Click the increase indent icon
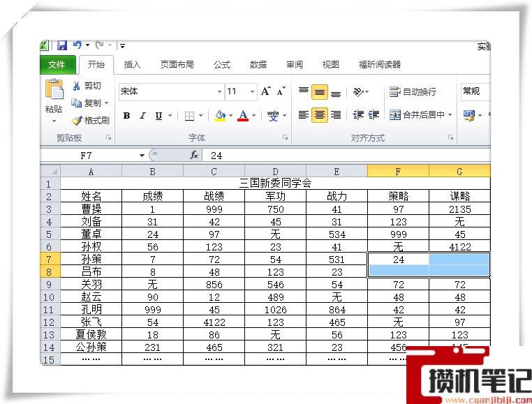Viewport: 532px width, 404px height. pyautogui.click(x=374, y=115)
